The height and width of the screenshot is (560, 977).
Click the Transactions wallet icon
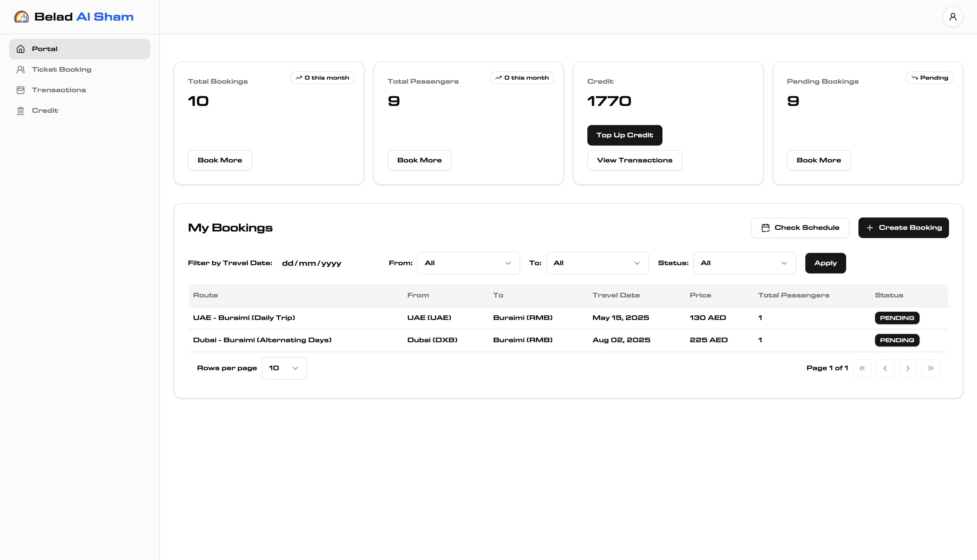coord(20,90)
